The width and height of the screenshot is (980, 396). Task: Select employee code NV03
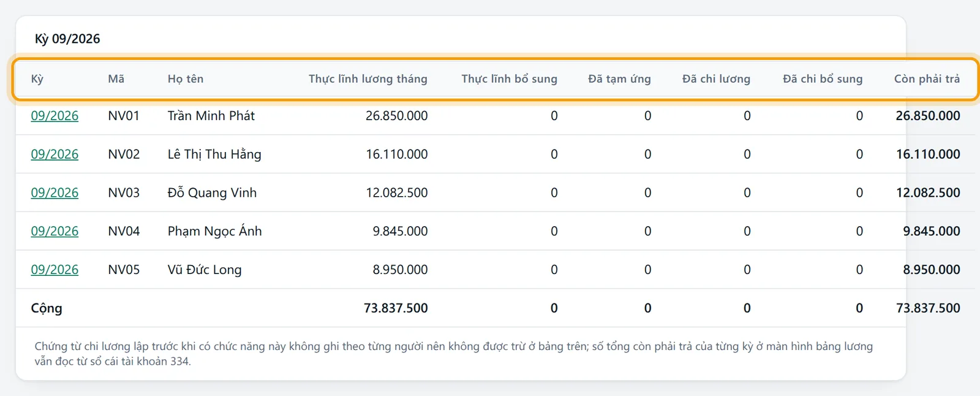[124, 193]
